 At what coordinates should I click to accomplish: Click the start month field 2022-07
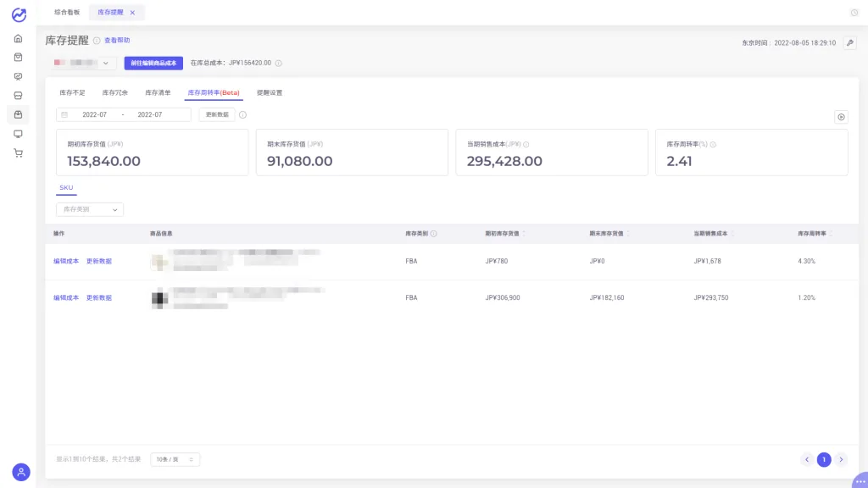point(95,114)
